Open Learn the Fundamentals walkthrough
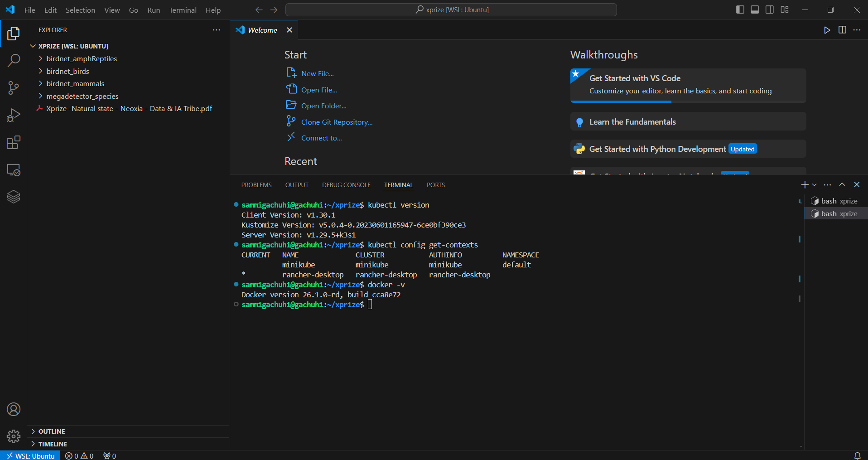Image resolution: width=868 pixels, height=460 pixels. [688, 121]
